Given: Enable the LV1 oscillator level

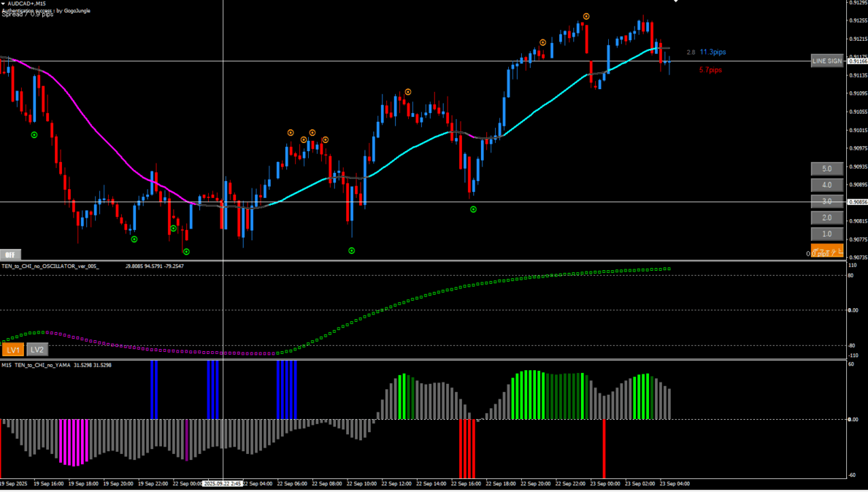Looking at the screenshot, I should click(14, 350).
